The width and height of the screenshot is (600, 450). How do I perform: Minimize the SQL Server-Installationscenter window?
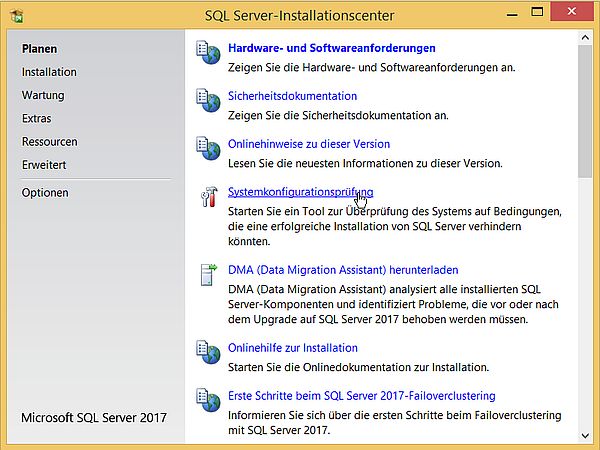512,15
